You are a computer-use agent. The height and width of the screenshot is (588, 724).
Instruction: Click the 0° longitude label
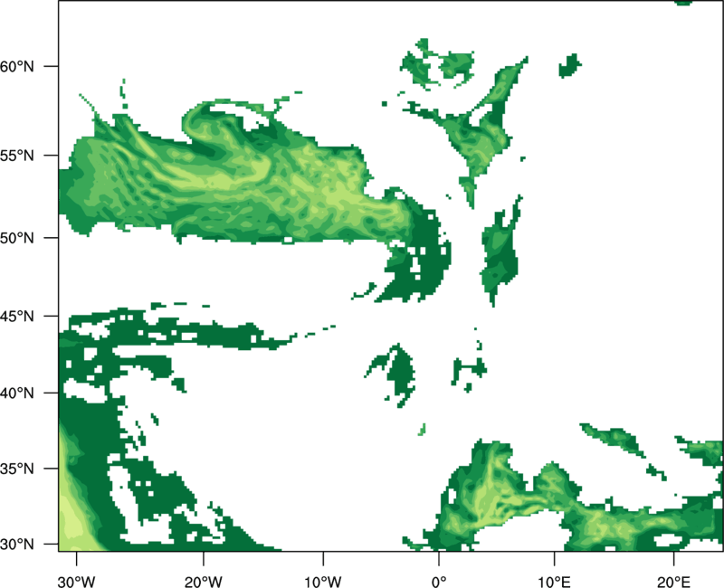click(439, 582)
